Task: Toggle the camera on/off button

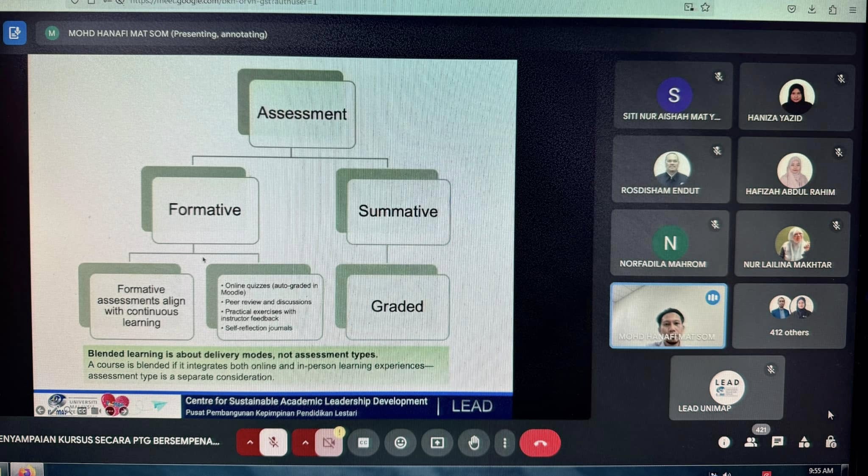Action: coord(328,443)
